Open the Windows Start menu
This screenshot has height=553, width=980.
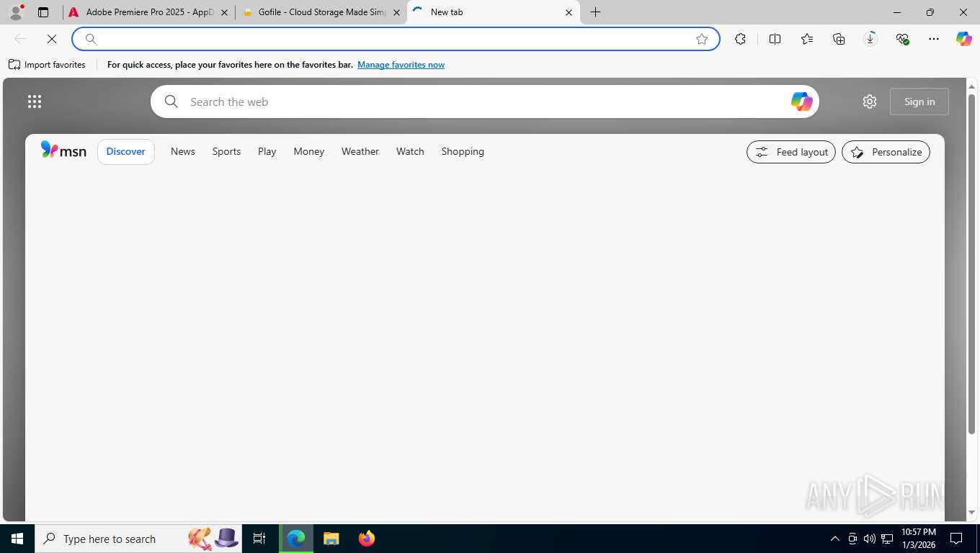[x=17, y=539]
